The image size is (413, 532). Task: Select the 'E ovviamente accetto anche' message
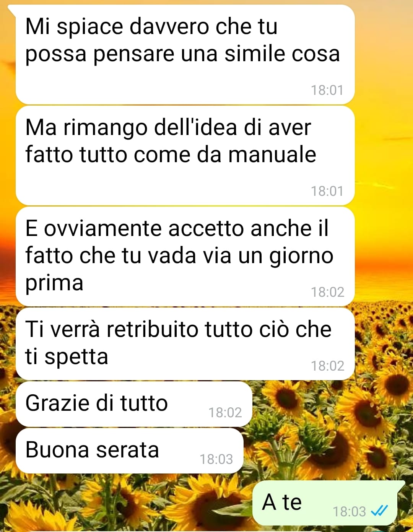(185, 256)
